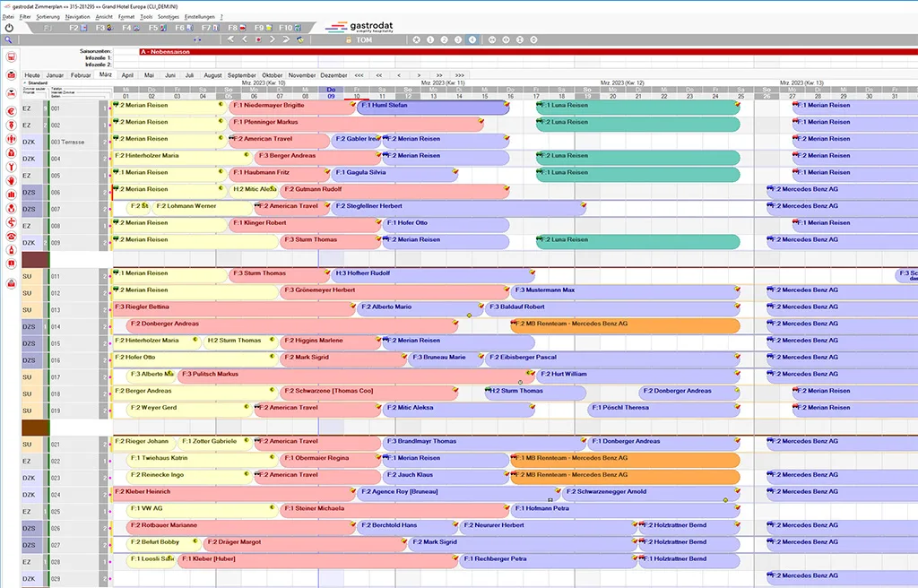Click the Heute button
The height and width of the screenshot is (588, 918).
point(32,75)
